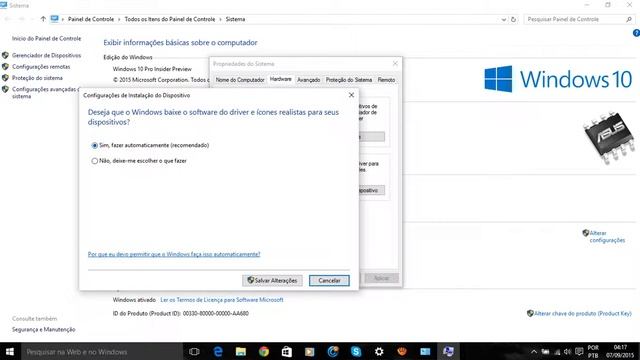This screenshot has height=360, width=640.
Task: Click Aplicar button in System Properties
Action: coord(381,278)
